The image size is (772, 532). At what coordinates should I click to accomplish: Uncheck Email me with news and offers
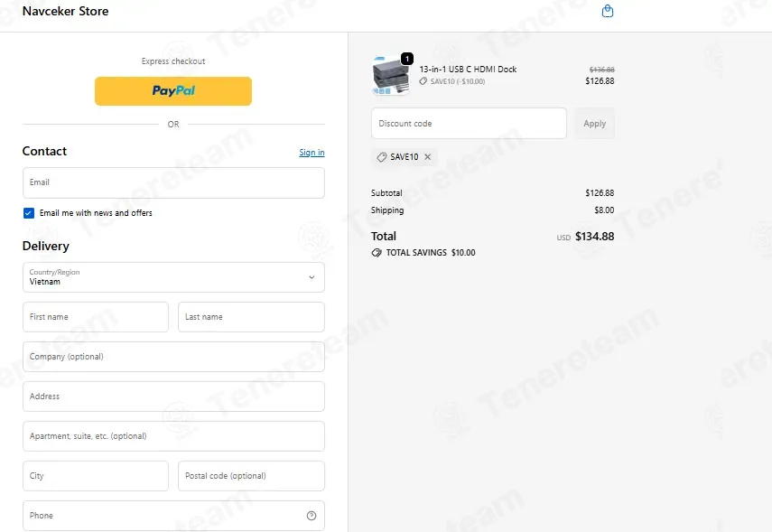pos(29,213)
